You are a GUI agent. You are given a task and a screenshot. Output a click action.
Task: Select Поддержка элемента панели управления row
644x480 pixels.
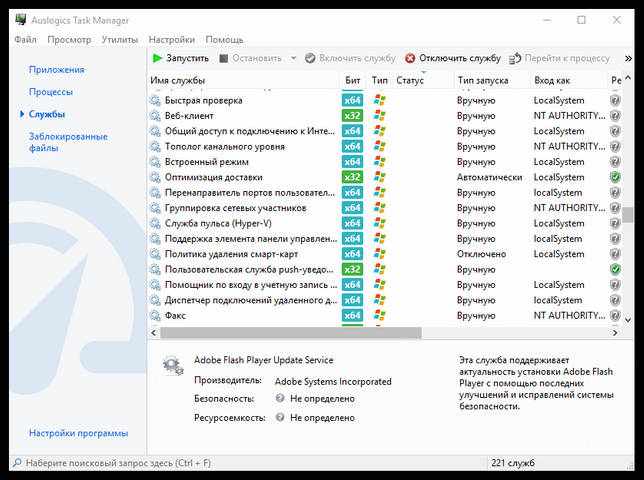(384, 239)
